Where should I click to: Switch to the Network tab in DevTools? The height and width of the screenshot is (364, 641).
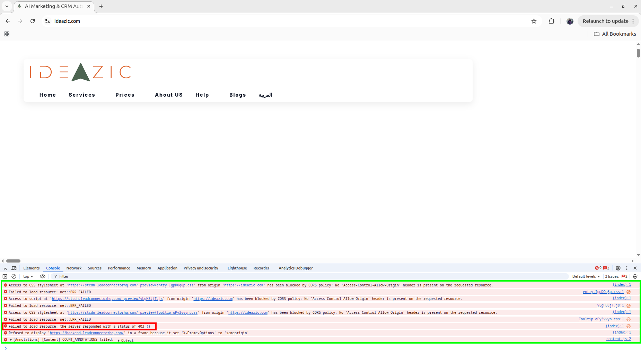coord(74,268)
